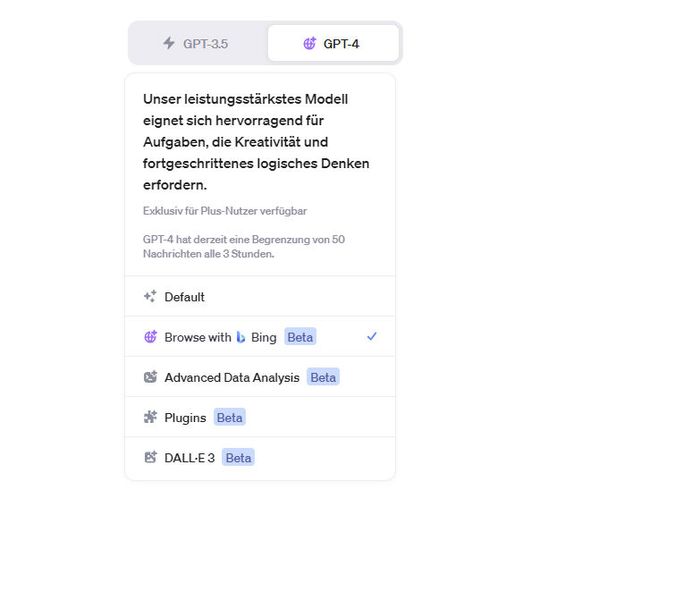Viewport: 700px width, 600px height.
Task: Click the lightning bolt icon beside GPT-3.5
Action: [169, 44]
